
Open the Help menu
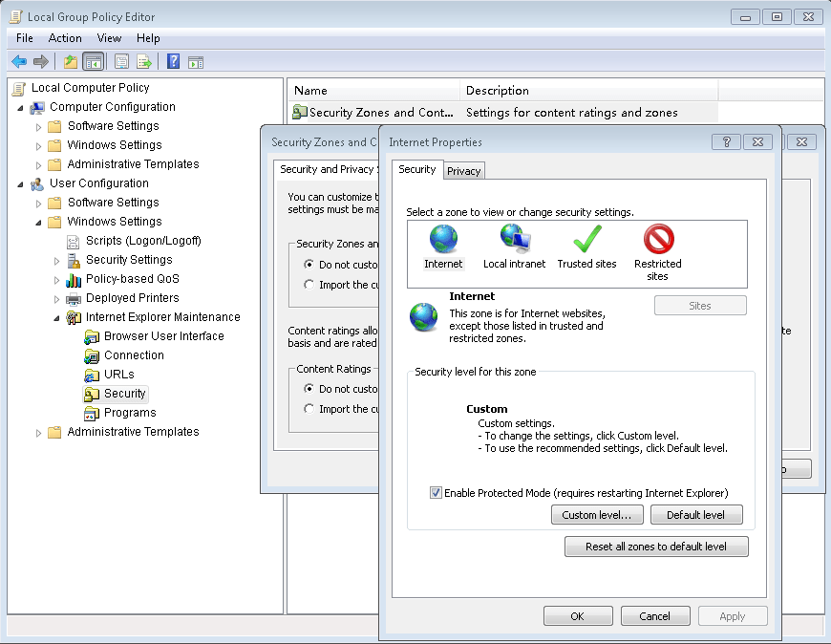[148, 38]
